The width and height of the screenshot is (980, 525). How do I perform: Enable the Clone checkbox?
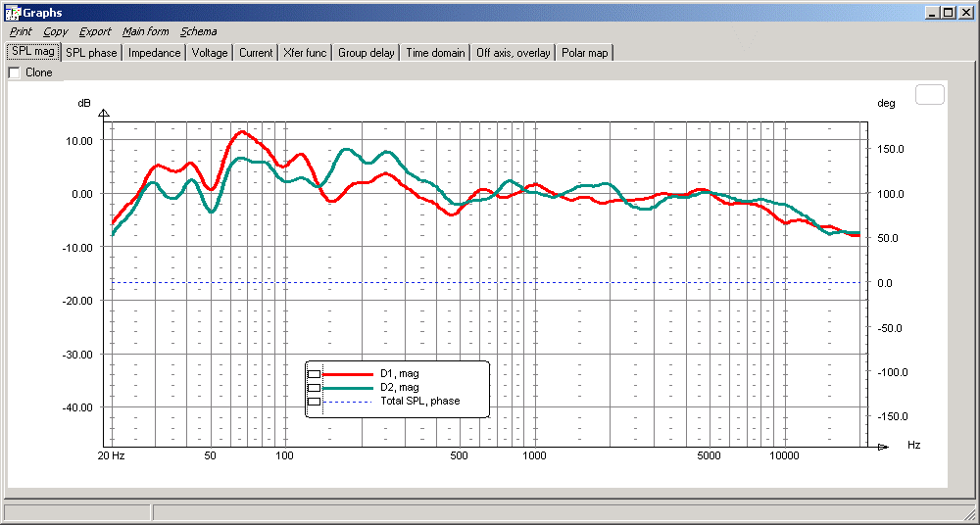click(15, 72)
